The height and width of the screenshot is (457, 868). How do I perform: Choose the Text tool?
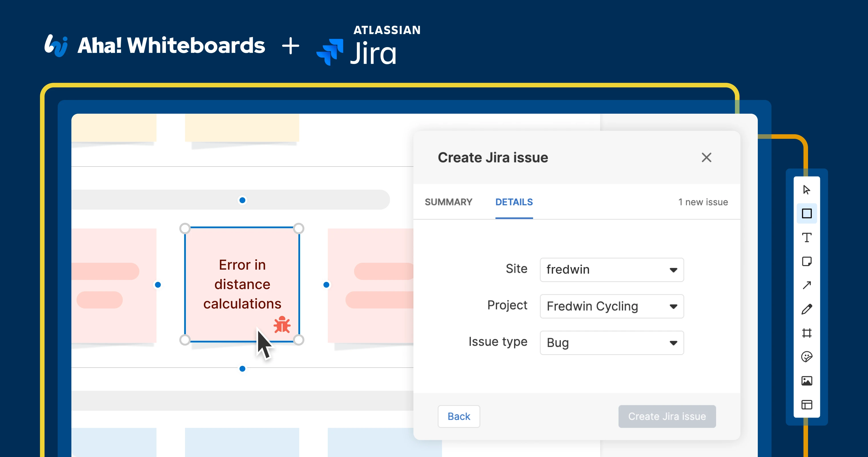(x=806, y=238)
